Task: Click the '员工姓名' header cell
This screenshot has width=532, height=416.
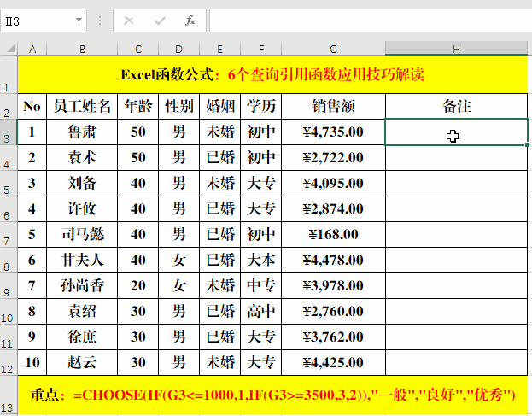Action: click(82, 107)
